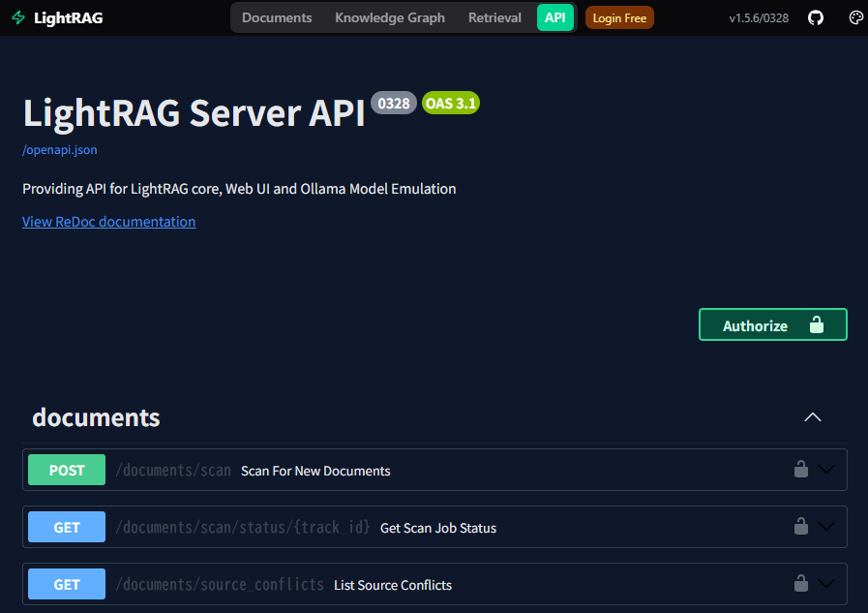Click the POST method badge for documents/scan
This screenshot has height=613, width=868.
coord(67,470)
